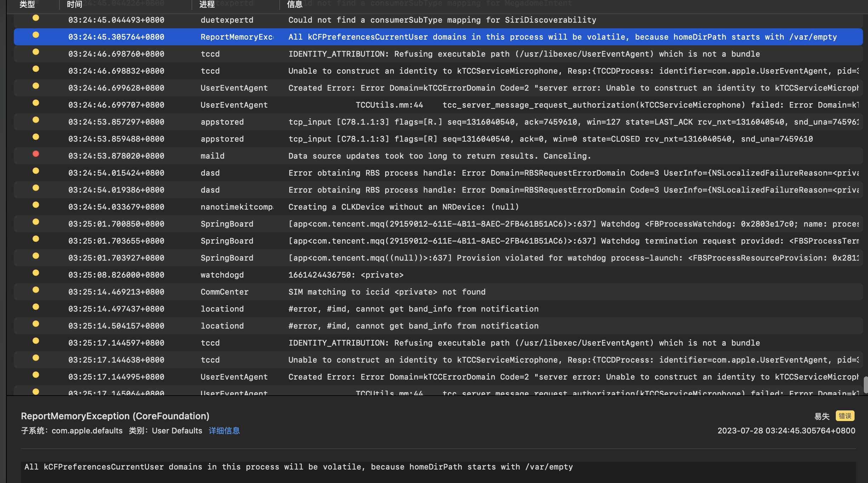The width and height of the screenshot is (868, 483).
Task: Open the 详细信息 link
Action: point(224,431)
